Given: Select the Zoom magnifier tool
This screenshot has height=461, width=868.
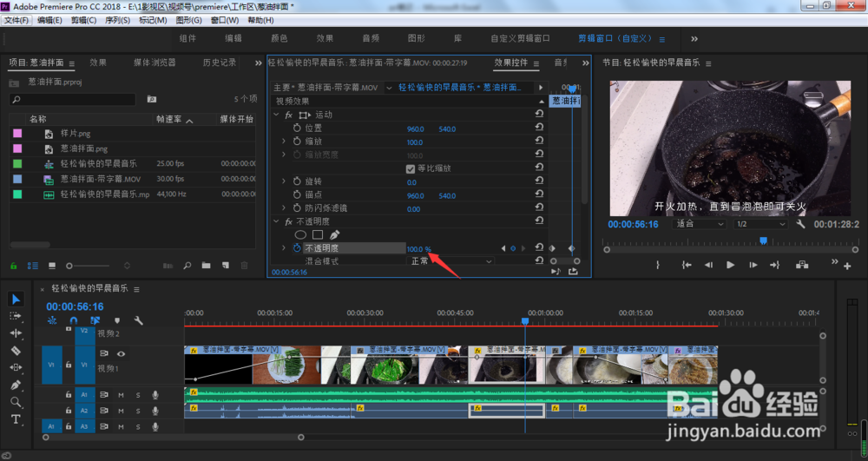Looking at the screenshot, I should (16, 402).
